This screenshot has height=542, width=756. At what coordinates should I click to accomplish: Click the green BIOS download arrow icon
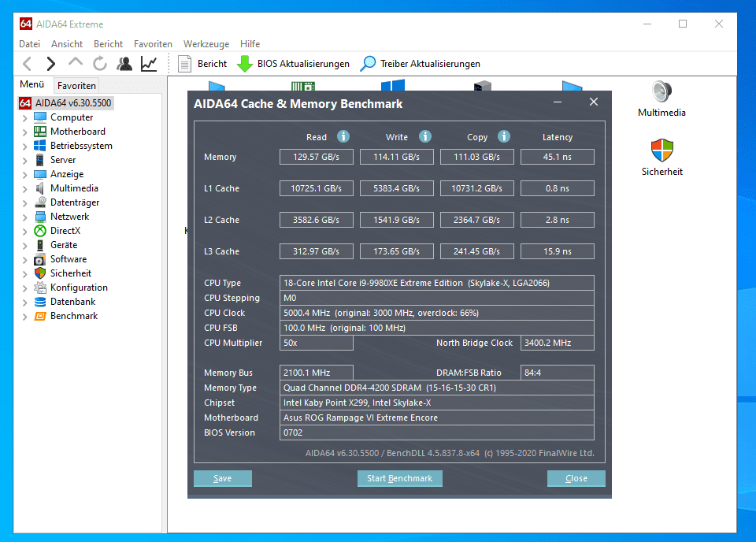click(x=245, y=64)
